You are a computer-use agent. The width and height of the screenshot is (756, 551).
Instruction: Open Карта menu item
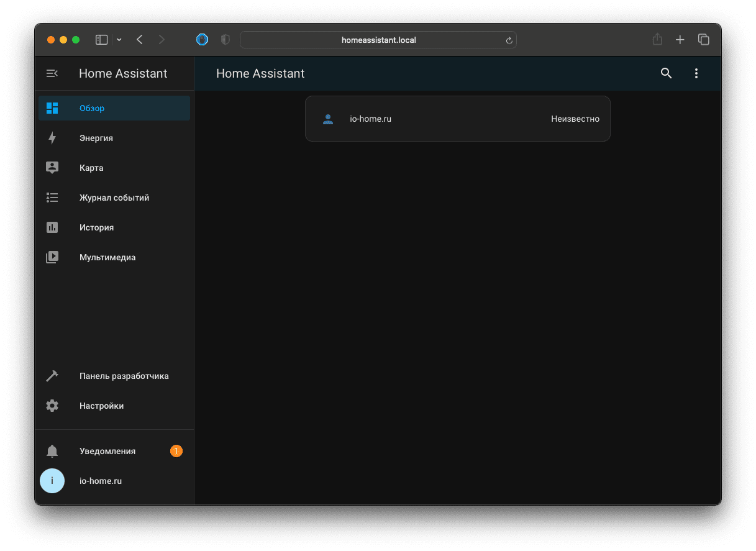coord(114,168)
